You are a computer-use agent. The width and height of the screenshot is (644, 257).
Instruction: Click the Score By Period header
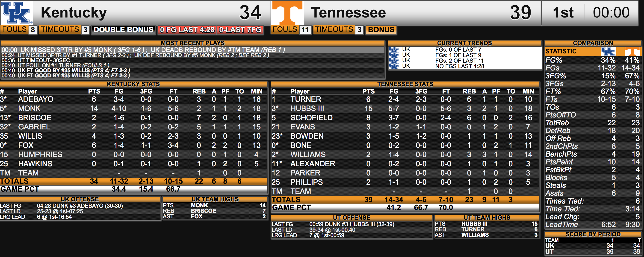point(593,234)
